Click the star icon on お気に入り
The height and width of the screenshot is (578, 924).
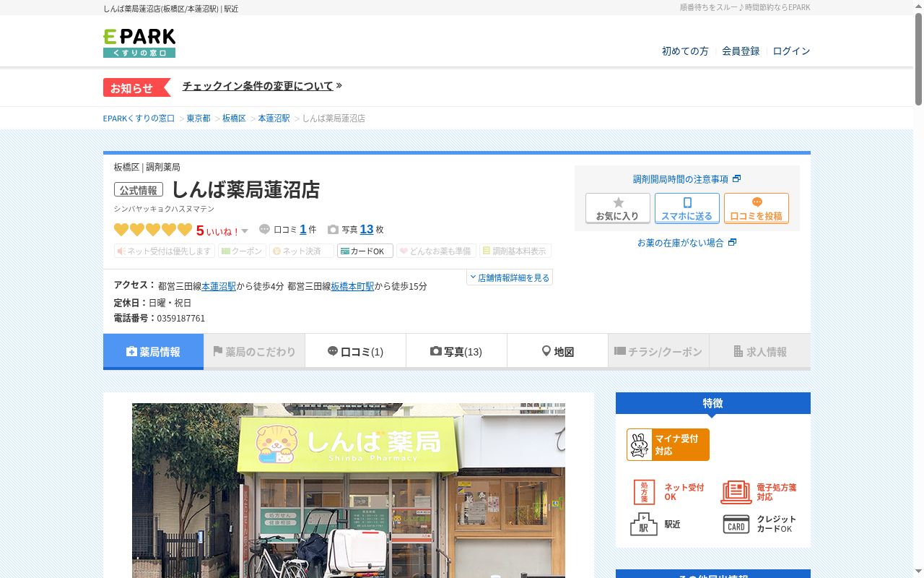618,203
